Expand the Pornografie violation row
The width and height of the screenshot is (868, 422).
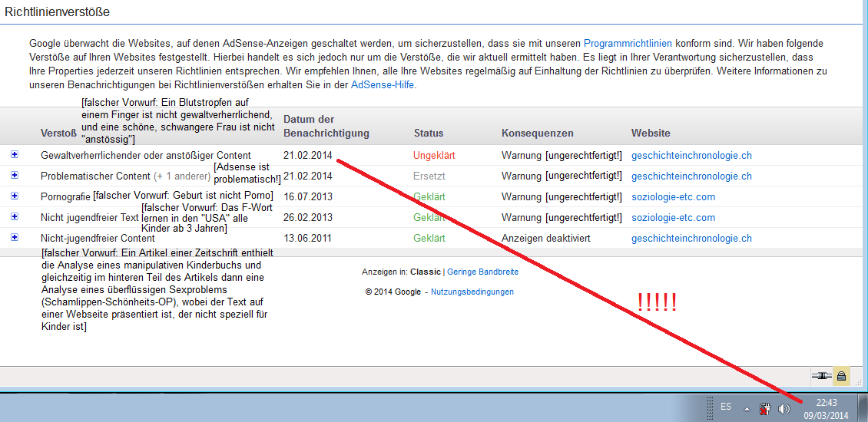(15, 196)
